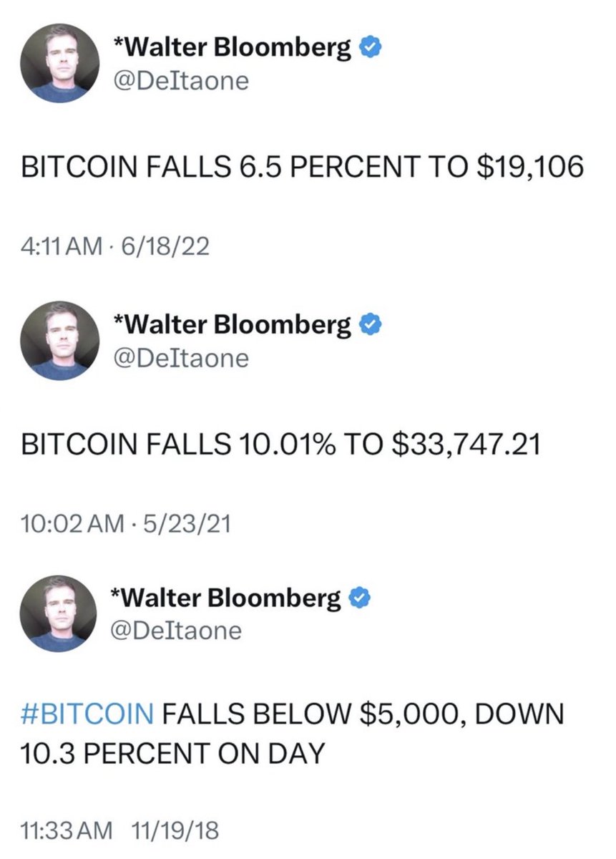Click the 11:33 AM time
The image size is (616, 859).
(67, 831)
